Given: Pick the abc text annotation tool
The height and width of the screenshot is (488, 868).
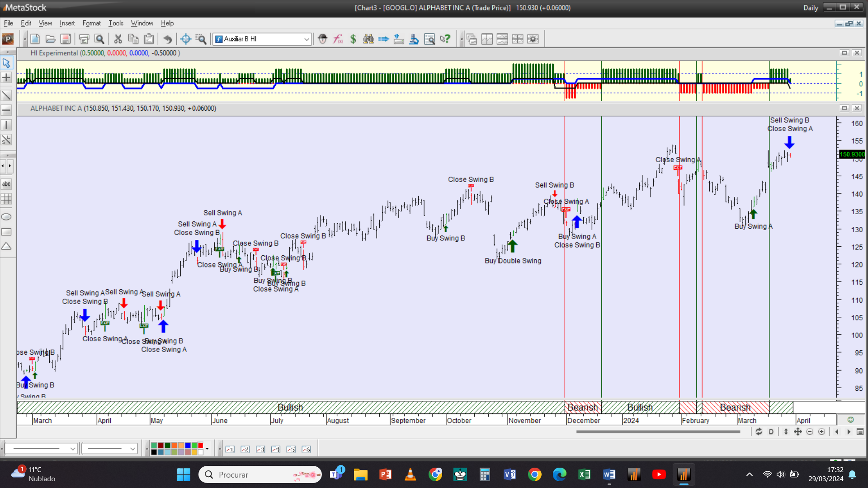Looking at the screenshot, I should pos(6,184).
